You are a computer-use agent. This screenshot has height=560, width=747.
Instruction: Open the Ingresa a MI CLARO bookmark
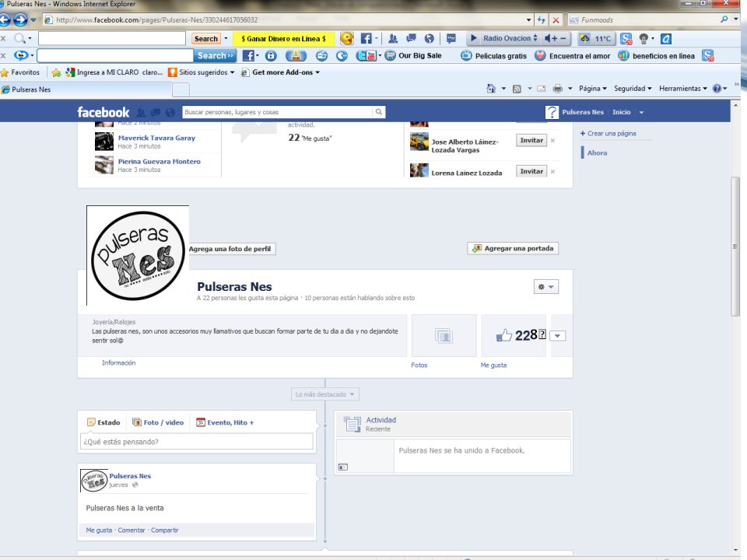(x=114, y=72)
